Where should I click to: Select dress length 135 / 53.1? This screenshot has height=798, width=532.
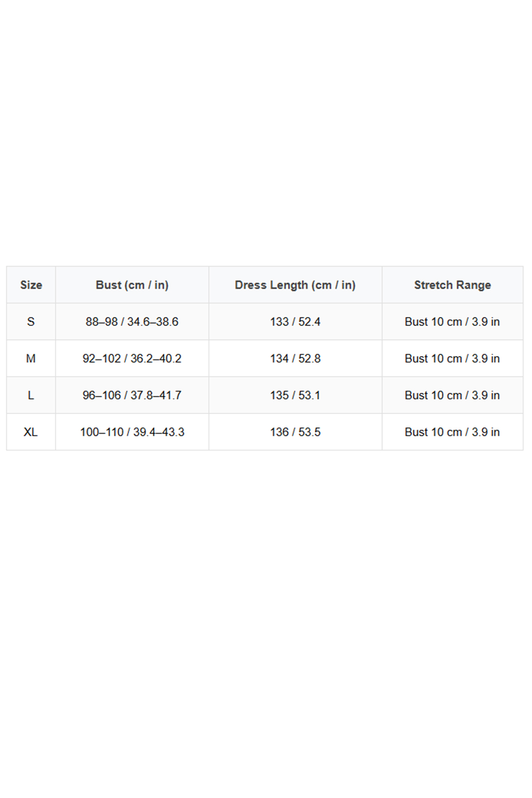point(295,395)
